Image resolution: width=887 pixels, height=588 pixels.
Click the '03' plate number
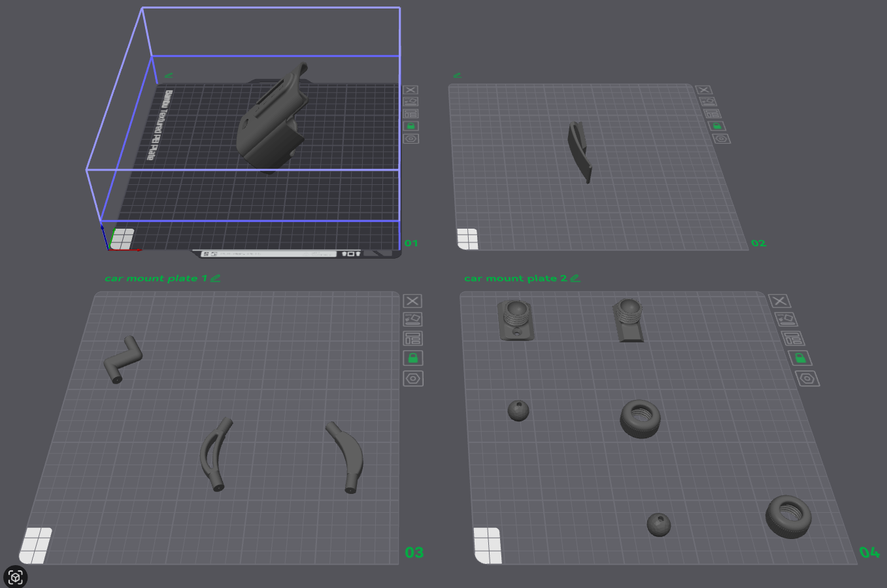(x=414, y=552)
